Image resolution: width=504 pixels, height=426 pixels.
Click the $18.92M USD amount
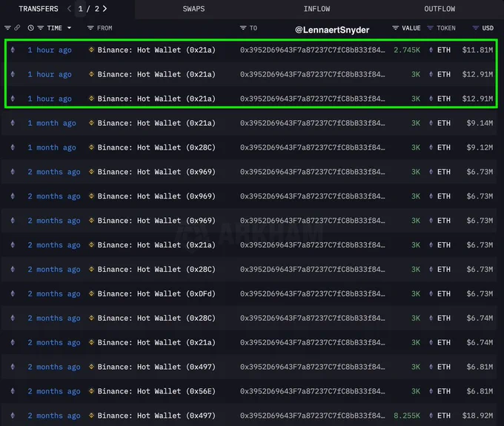click(477, 416)
